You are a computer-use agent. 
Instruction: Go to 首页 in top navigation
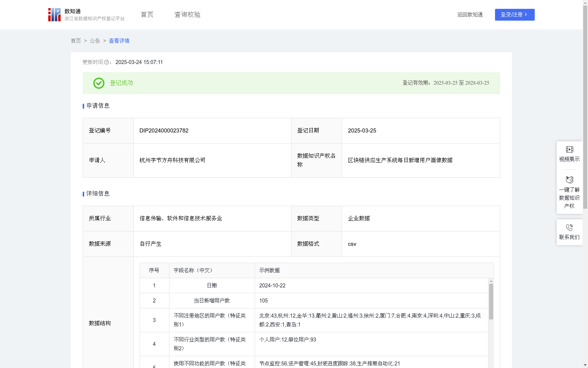(147, 15)
